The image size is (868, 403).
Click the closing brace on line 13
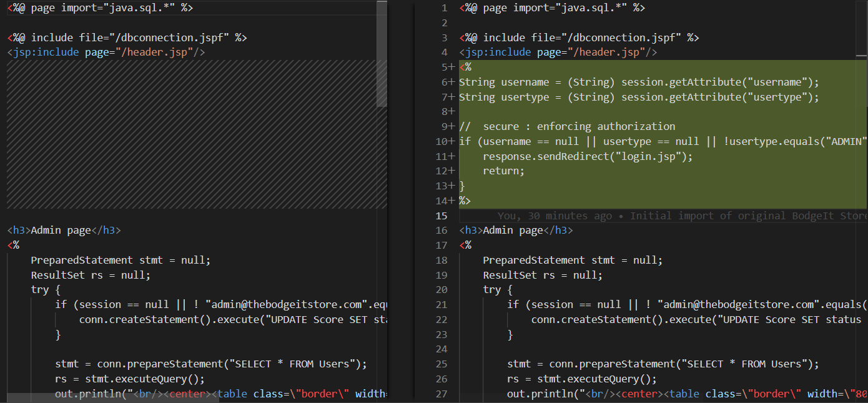(x=462, y=186)
